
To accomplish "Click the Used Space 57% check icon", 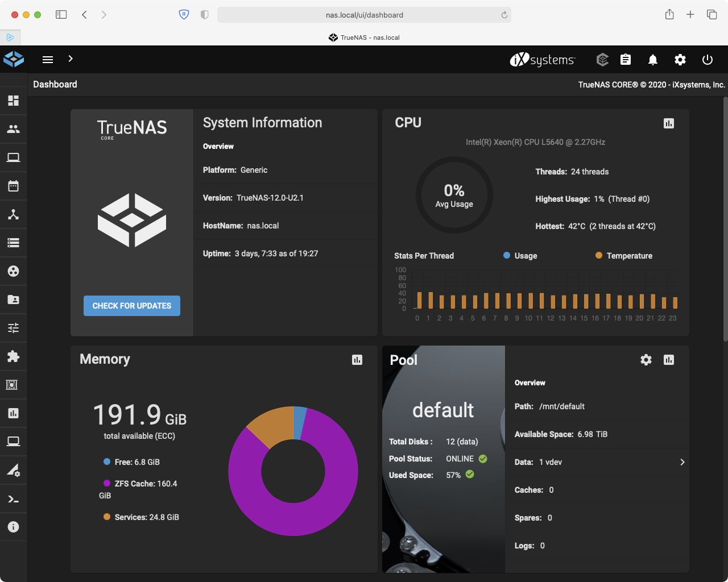I will coord(470,474).
